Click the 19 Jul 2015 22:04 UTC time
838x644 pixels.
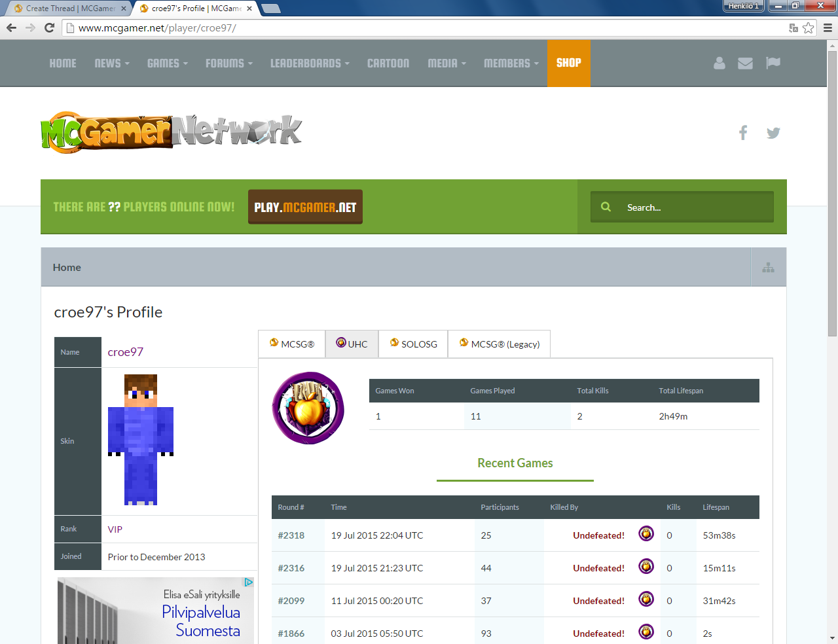coord(377,535)
